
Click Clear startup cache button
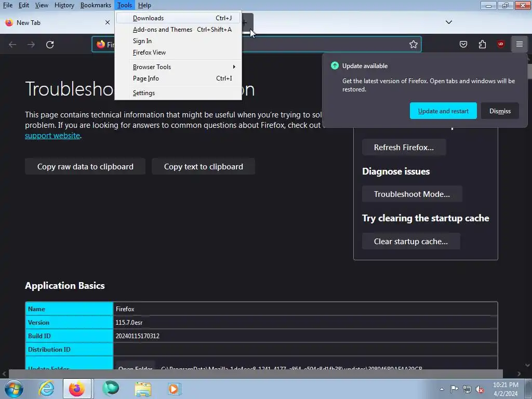coord(410,241)
